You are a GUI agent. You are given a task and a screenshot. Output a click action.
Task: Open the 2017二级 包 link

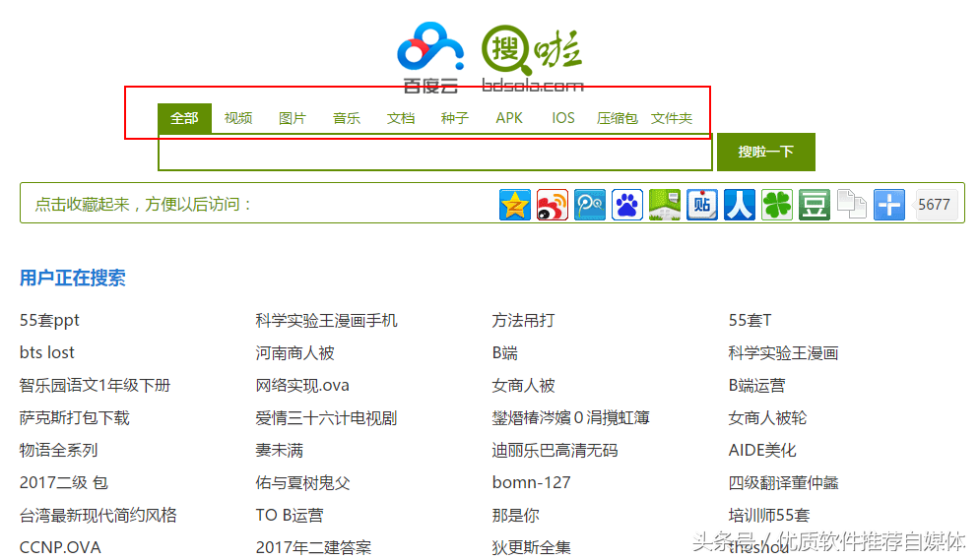[x=64, y=482]
